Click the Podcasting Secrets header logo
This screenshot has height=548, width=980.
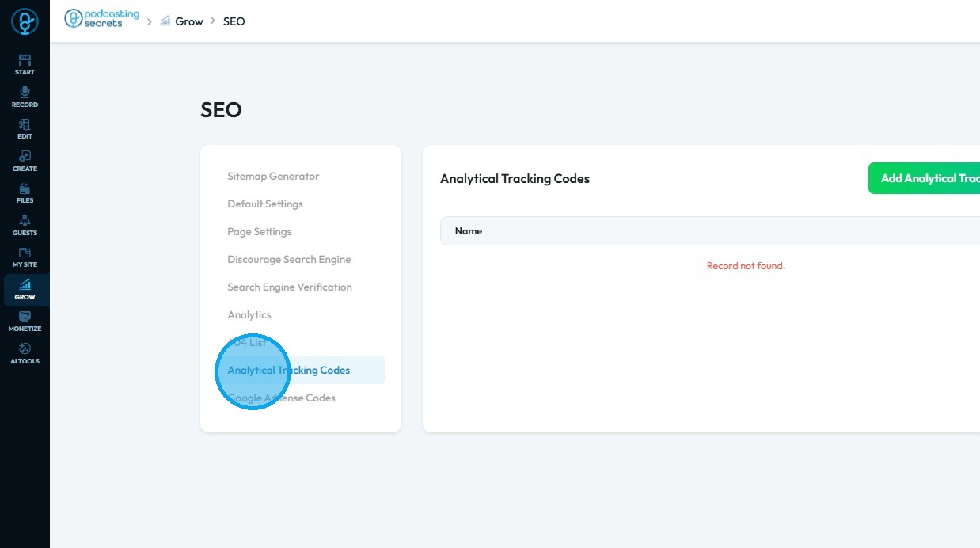point(101,18)
